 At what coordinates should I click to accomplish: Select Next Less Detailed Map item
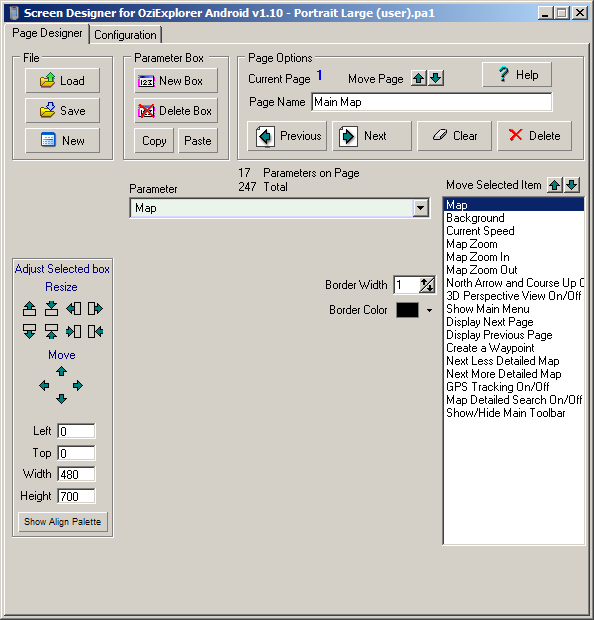514,361
